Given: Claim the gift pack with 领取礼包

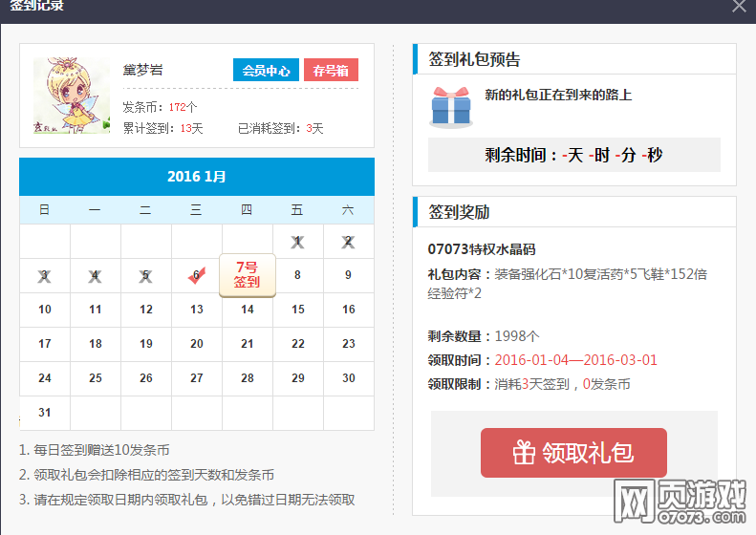Looking at the screenshot, I should tap(573, 453).
